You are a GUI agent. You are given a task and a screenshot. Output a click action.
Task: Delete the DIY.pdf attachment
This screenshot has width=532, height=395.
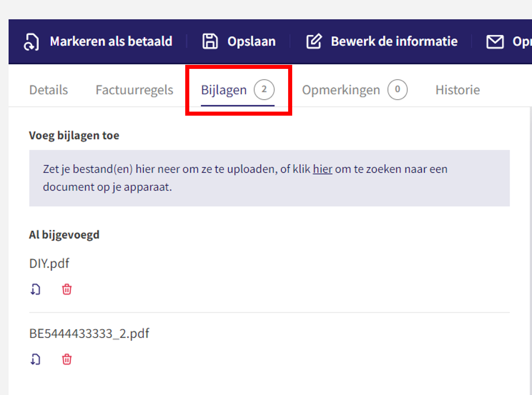pos(67,290)
